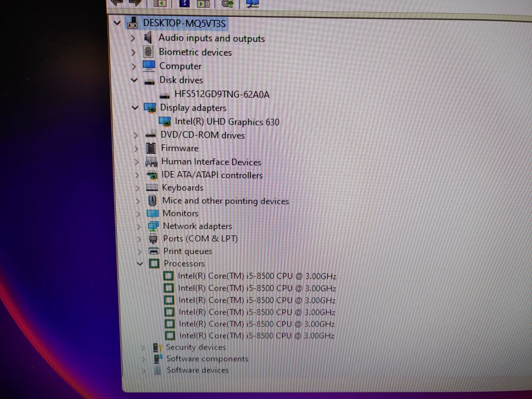Click the Firmware chip icon

(151, 148)
